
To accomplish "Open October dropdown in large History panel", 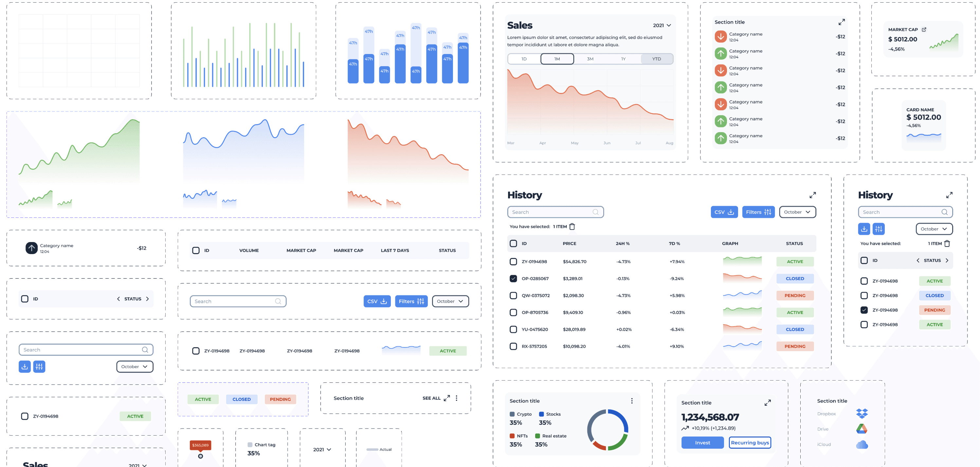I will click(x=797, y=212).
